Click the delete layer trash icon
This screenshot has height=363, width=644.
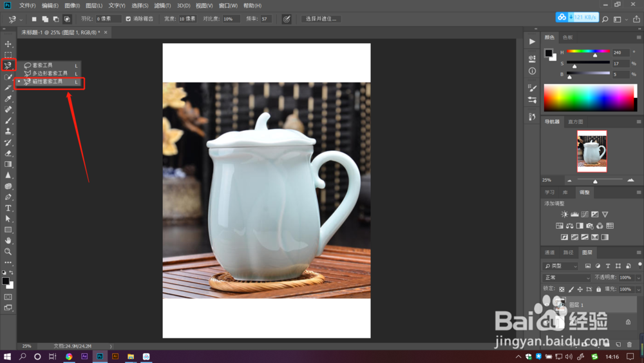click(x=630, y=344)
